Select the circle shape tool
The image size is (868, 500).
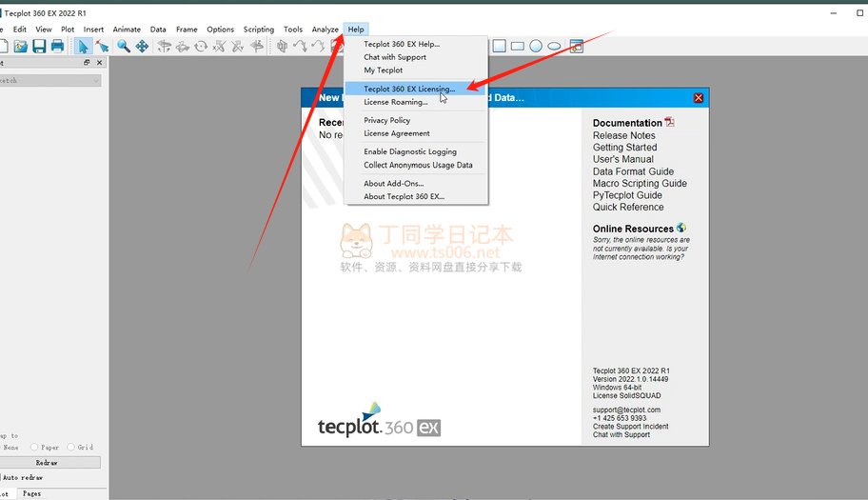coord(536,46)
